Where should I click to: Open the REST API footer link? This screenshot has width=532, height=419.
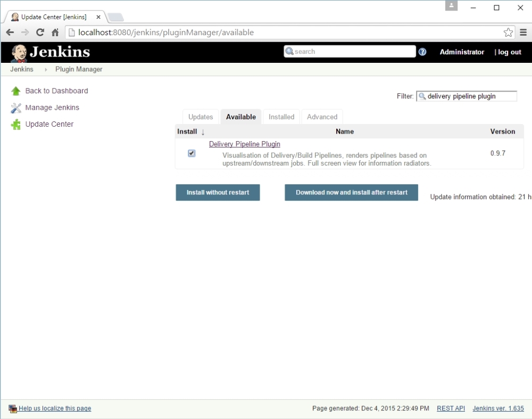tap(451, 408)
